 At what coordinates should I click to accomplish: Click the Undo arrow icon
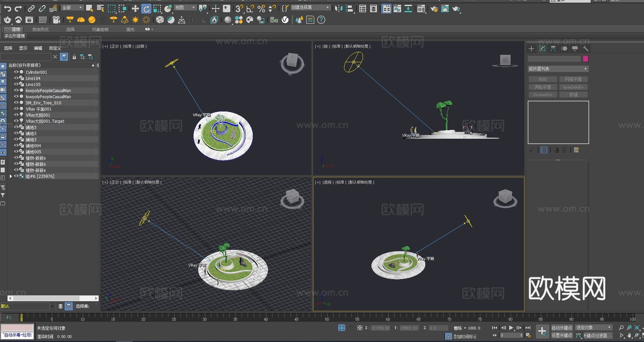point(7,9)
